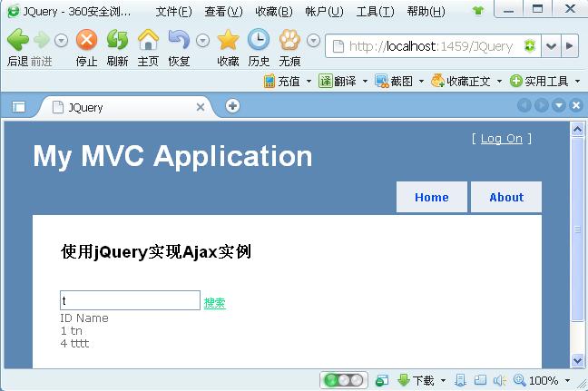This screenshot has height=391, width=588.
Task: Click the 搜索 search link
Action: (214, 303)
